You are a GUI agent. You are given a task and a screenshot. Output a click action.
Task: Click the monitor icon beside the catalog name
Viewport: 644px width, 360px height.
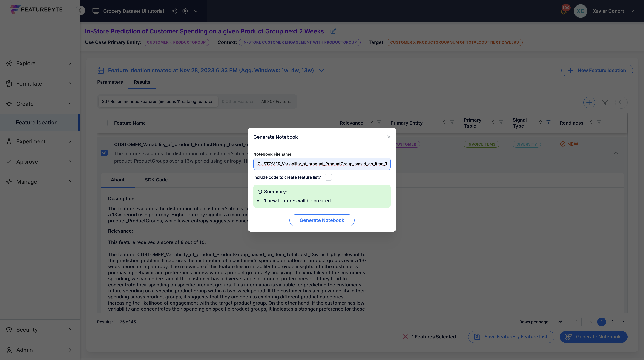pos(96,11)
